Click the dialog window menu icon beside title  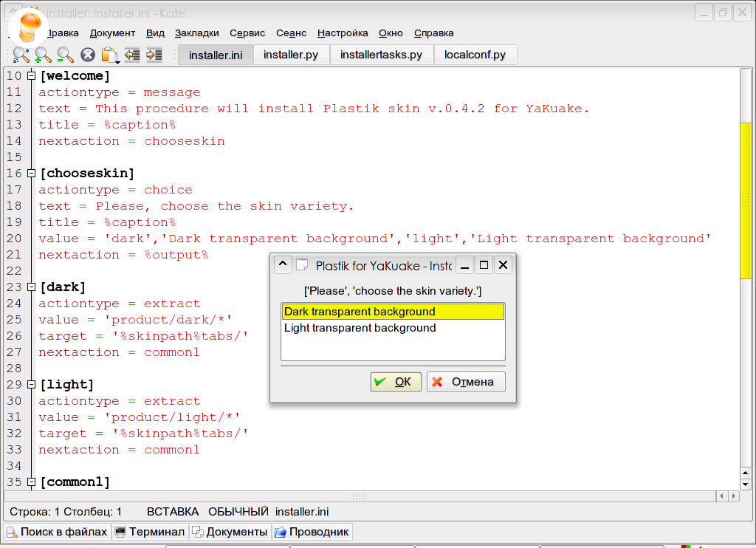click(302, 264)
